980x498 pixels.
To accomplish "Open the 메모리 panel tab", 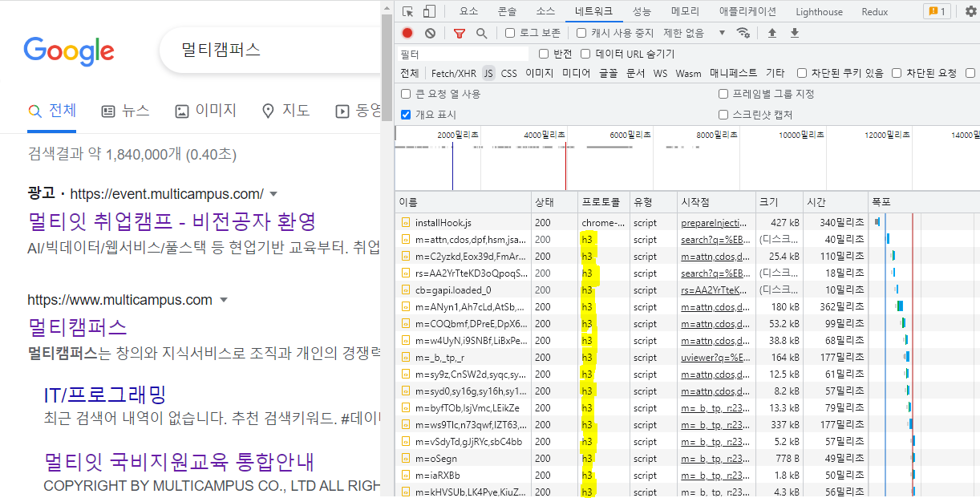I will [685, 11].
